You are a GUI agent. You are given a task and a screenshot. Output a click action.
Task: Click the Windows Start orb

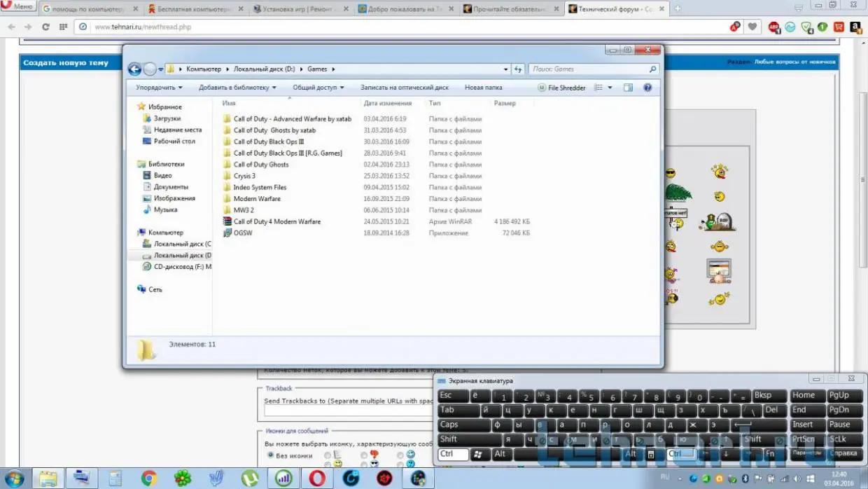coord(14,478)
